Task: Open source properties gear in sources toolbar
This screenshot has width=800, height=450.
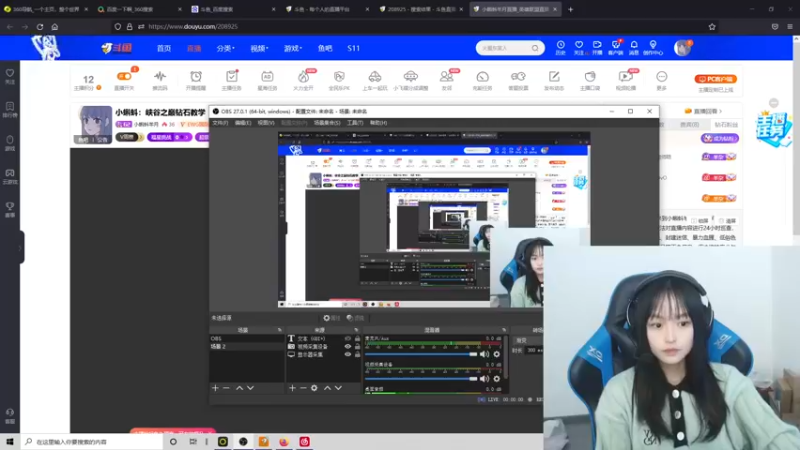Action: 314,388
